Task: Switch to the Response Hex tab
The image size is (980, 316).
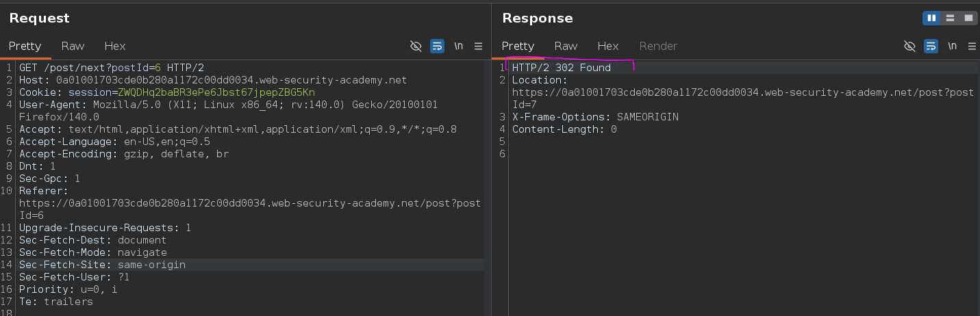Action: click(608, 46)
